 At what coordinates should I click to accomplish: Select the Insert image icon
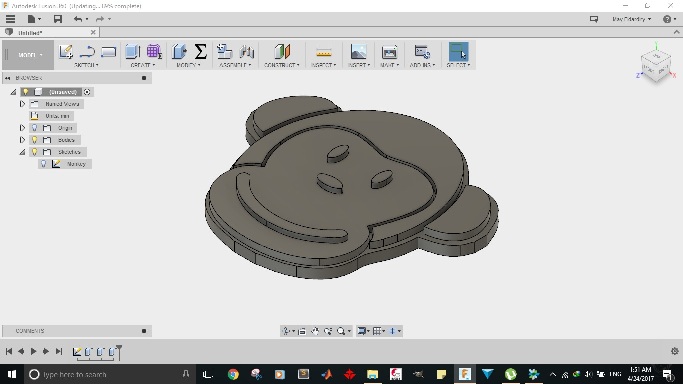(x=358, y=51)
